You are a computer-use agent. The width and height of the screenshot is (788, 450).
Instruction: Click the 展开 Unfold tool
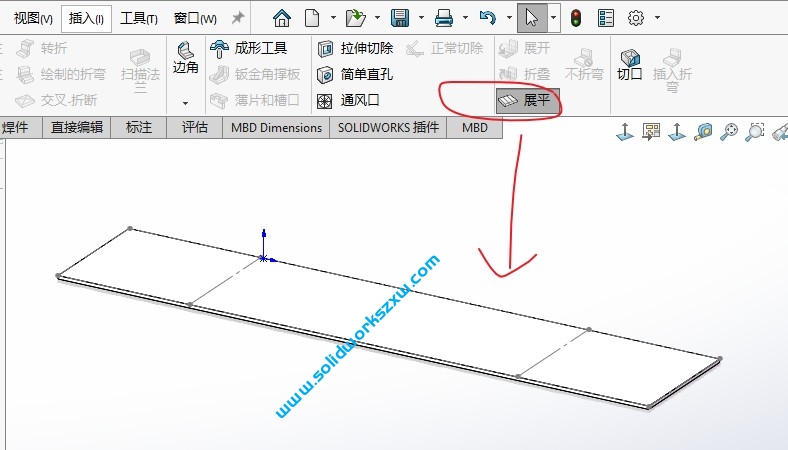tap(524, 48)
